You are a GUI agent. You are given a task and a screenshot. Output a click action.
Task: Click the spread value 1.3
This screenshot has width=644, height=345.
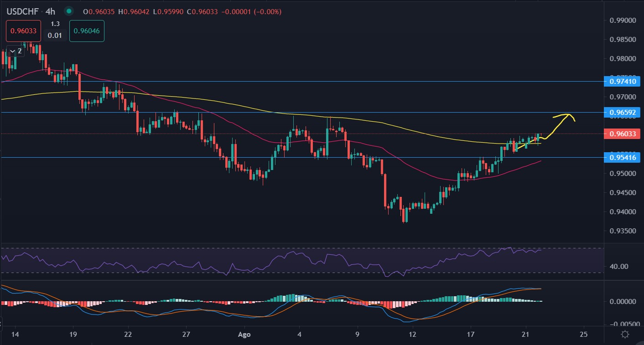[x=55, y=24]
